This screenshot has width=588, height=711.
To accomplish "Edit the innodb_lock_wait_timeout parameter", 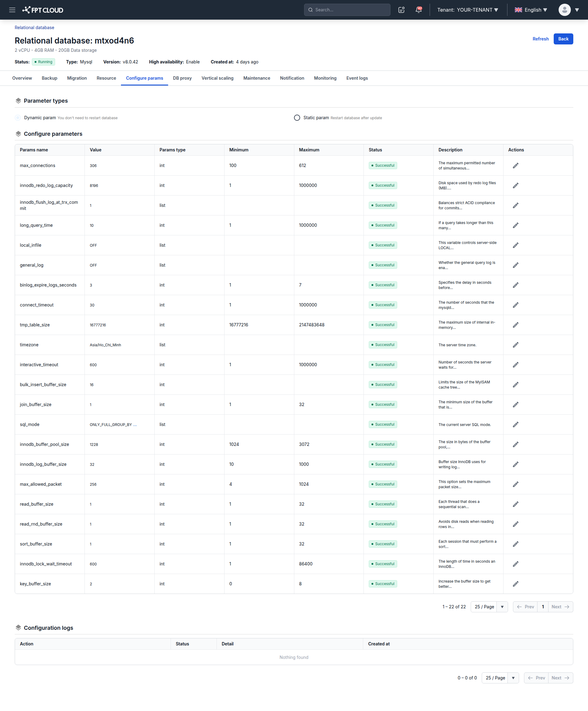I will click(x=515, y=564).
